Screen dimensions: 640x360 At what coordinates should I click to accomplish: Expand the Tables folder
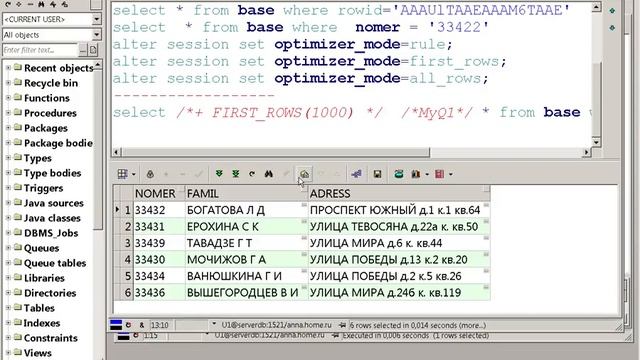click(x=8, y=308)
